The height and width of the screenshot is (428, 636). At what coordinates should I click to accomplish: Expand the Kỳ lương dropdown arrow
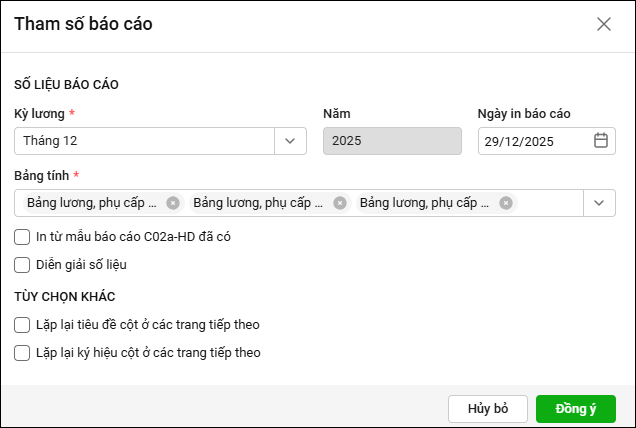pyautogui.click(x=290, y=141)
